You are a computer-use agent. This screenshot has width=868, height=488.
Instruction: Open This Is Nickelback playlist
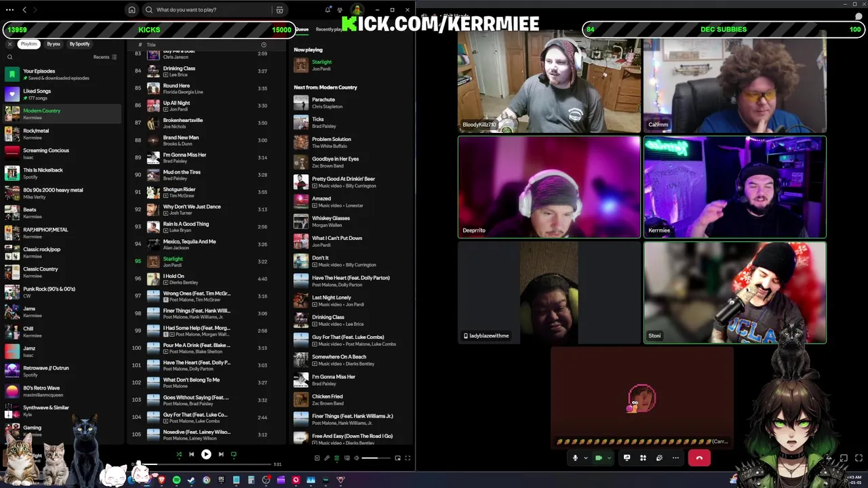(x=62, y=173)
